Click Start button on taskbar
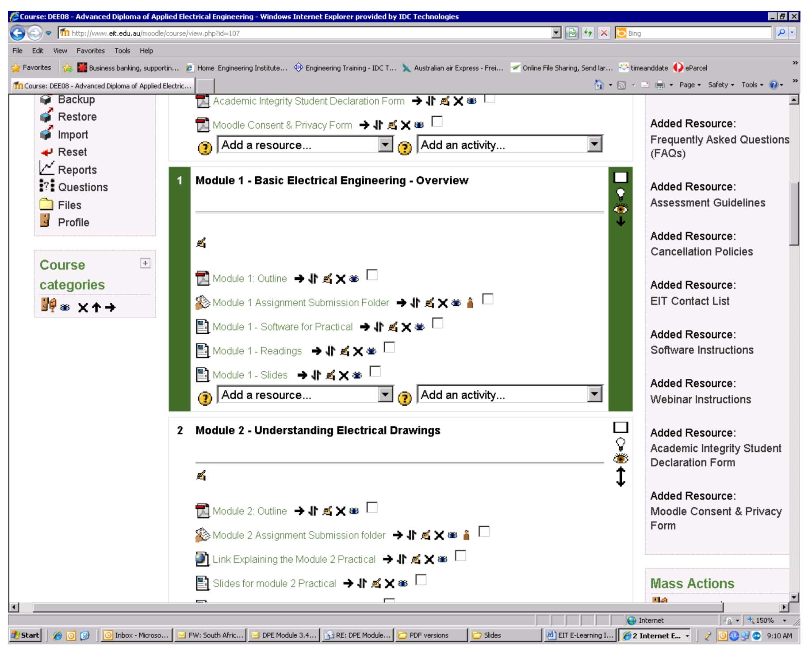812x655 pixels. [x=26, y=636]
